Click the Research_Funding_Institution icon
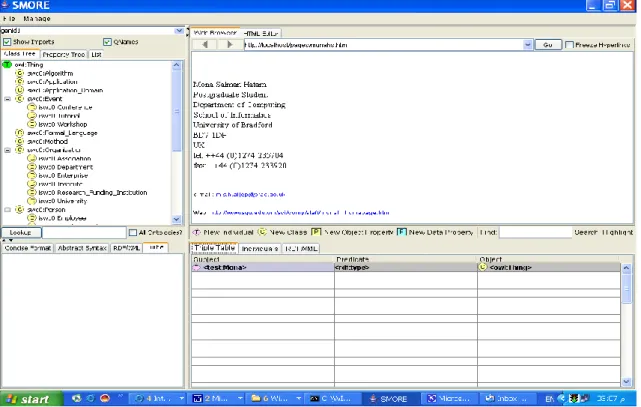The width and height of the screenshot is (641, 407). tap(32, 192)
